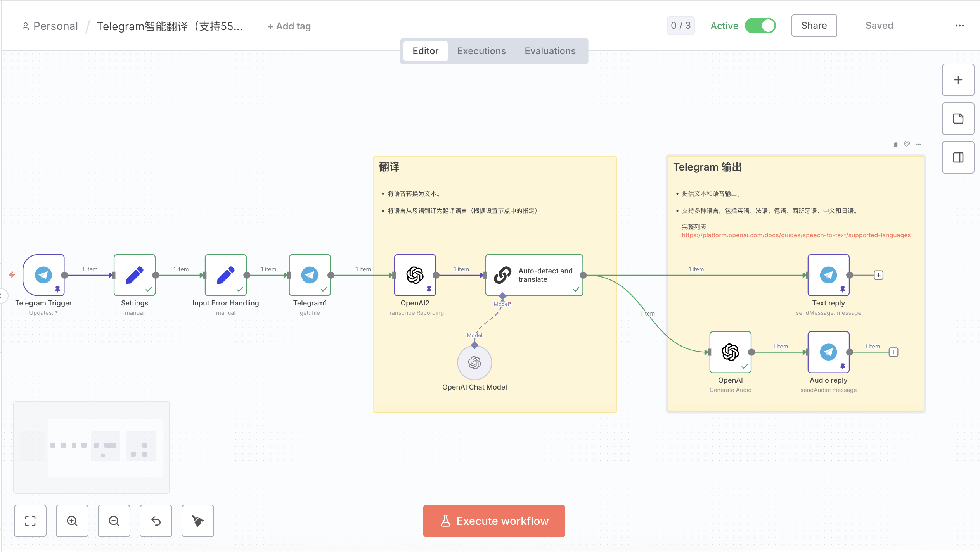Change sticky note color via palette icon
The width and height of the screenshot is (980, 552).
point(907,144)
